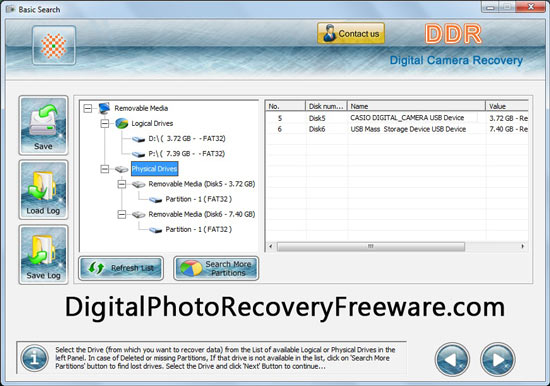Sort by the Name column header

[x=416, y=106]
